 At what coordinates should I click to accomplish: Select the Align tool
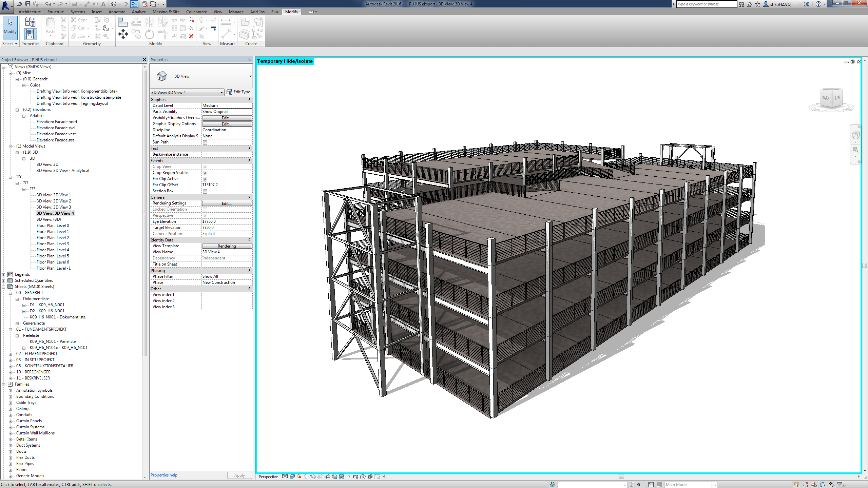[x=123, y=22]
